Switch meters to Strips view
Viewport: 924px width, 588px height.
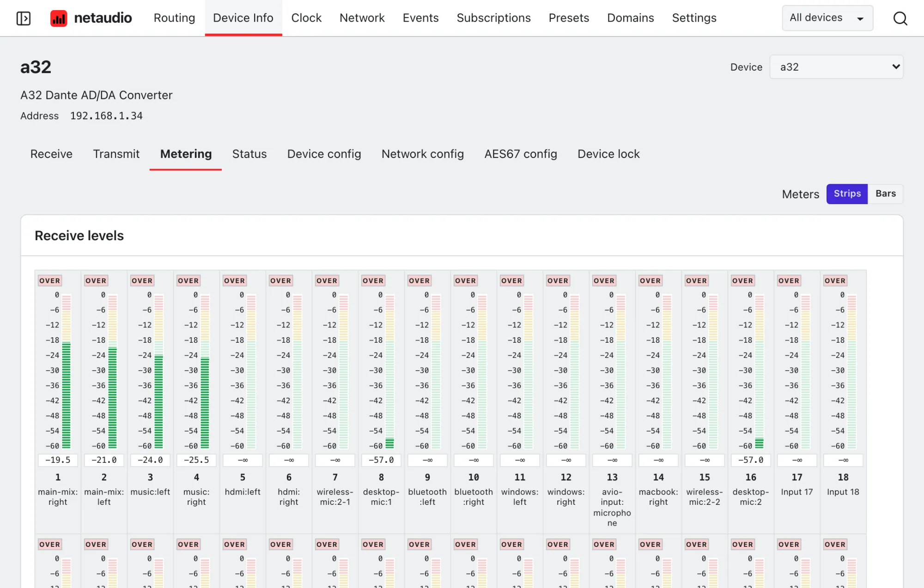click(847, 194)
